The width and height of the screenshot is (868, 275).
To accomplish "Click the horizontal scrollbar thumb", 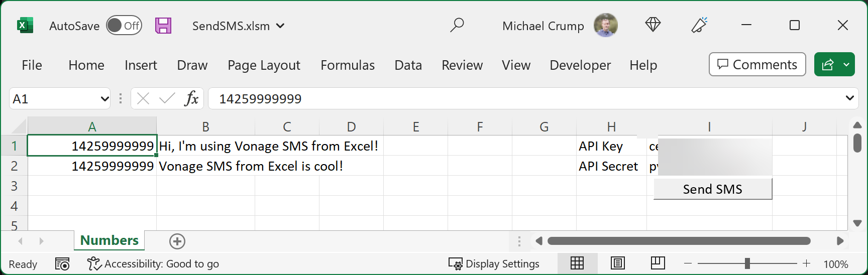I will 679,241.
